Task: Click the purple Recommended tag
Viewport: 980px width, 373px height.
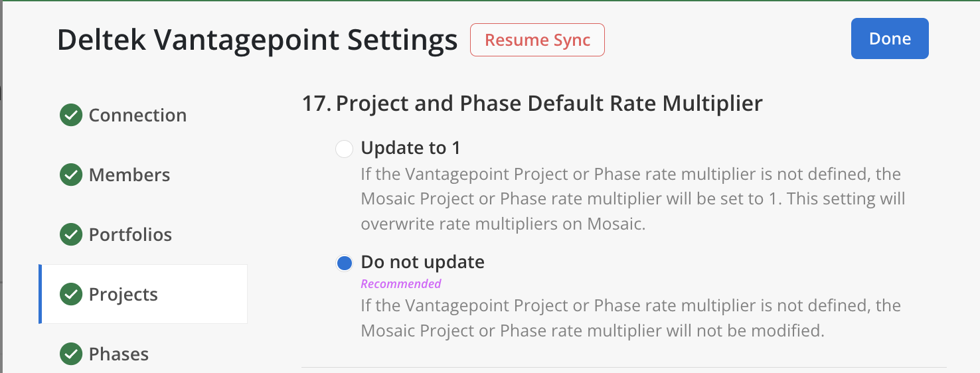Action: [401, 284]
